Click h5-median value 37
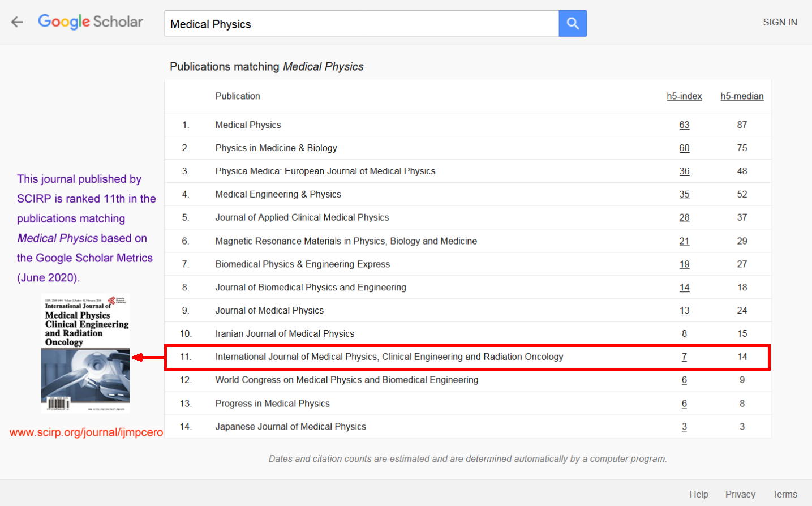The height and width of the screenshot is (506, 812). 742,218
